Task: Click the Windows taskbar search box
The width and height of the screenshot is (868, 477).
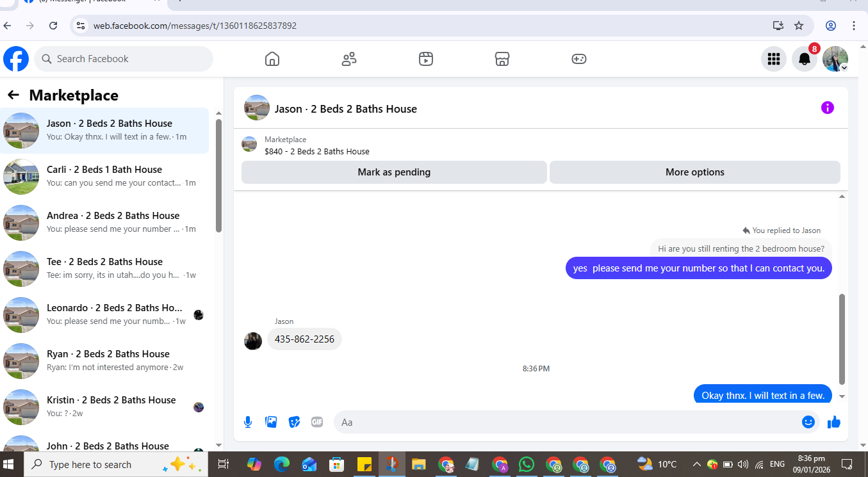Action: tap(115, 464)
